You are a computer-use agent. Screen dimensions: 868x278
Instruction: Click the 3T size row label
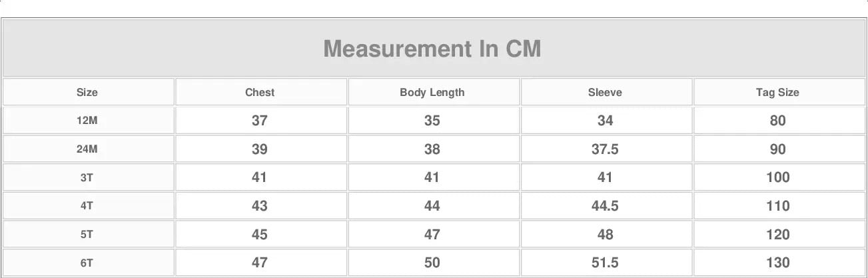click(x=87, y=177)
